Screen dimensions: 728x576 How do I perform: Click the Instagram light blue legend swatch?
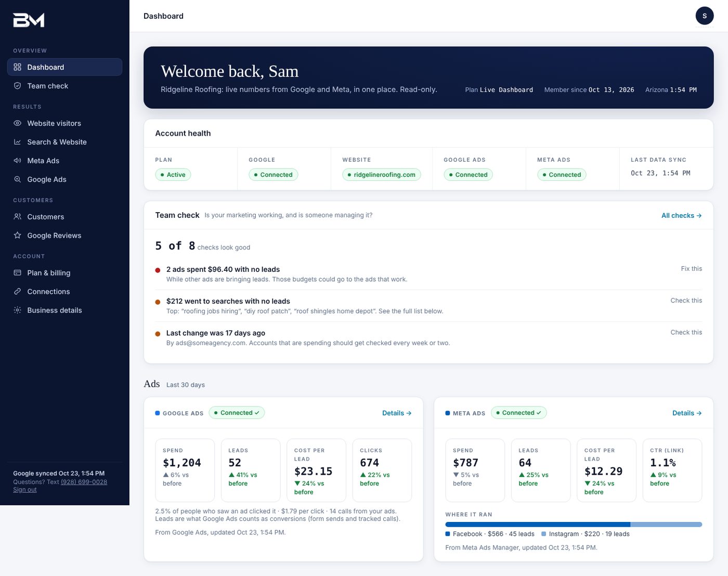[544, 534]
